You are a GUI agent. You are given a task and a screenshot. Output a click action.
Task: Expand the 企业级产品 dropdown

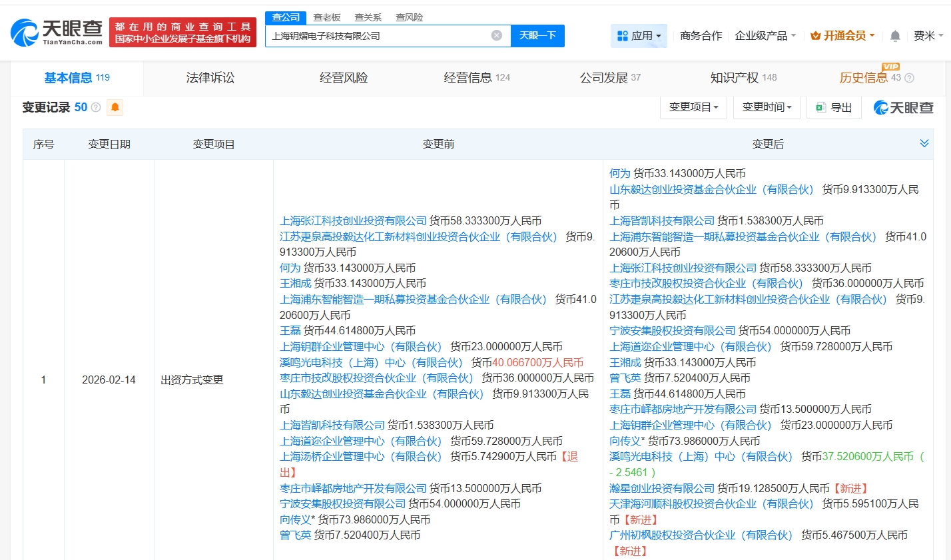click(x=765, y=36)
